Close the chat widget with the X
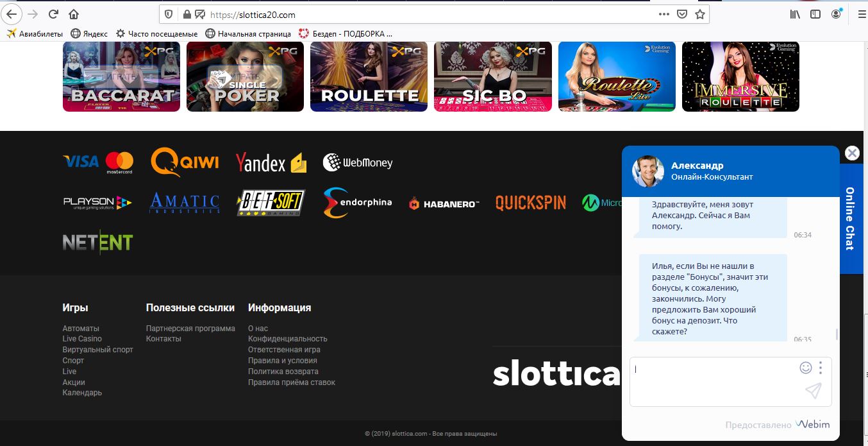 (x=852, y=153)
